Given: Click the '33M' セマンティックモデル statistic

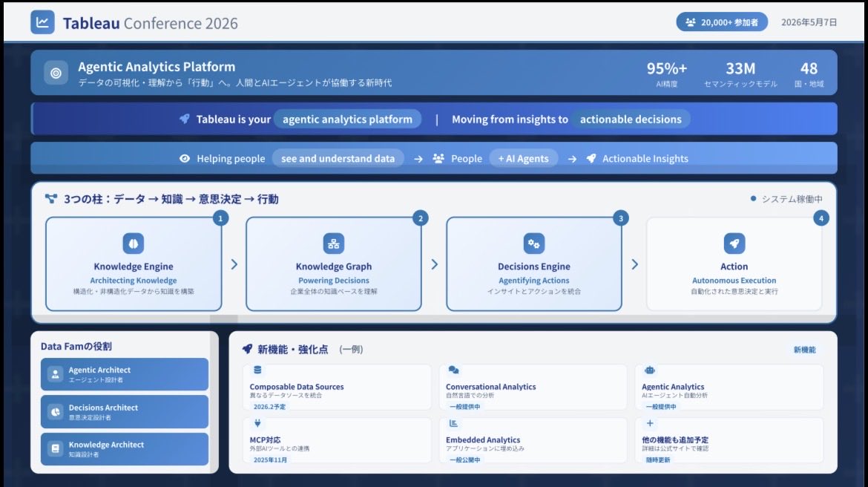Looking at the screenshot, I should tap(740, 73).
